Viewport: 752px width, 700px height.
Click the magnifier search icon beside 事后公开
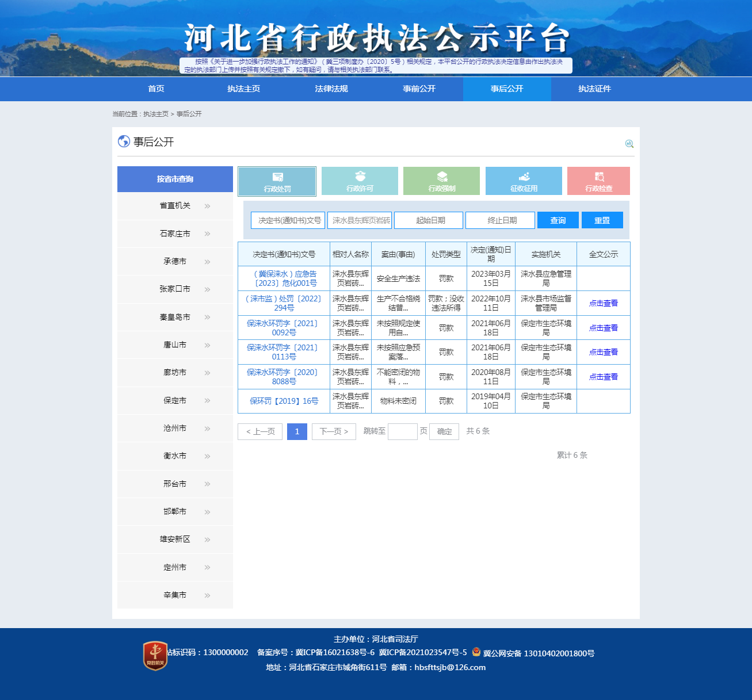(x=629, y=144)
